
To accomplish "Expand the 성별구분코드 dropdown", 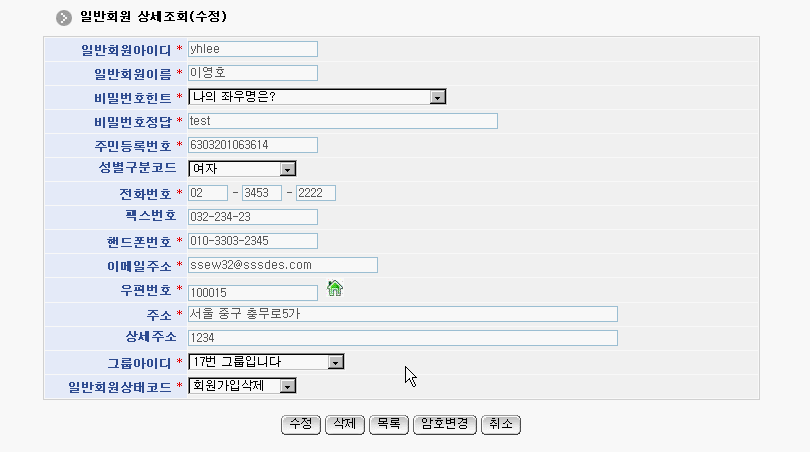I will (x=242, y=169).
